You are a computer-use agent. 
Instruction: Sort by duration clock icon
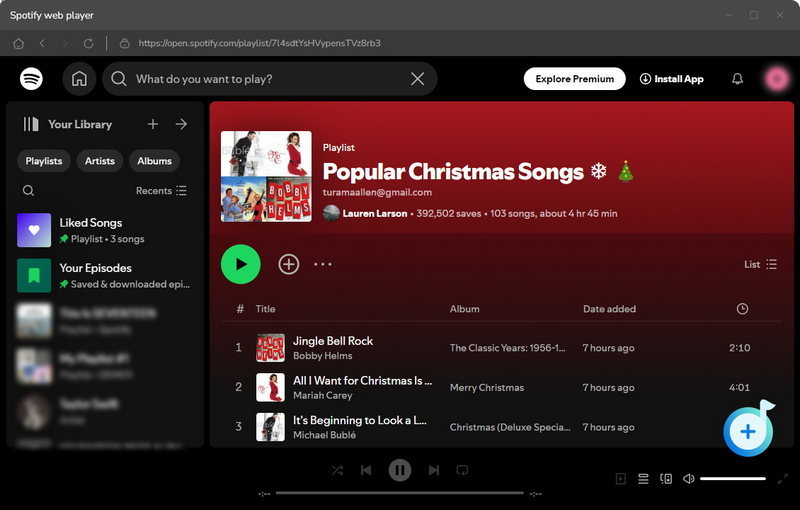point(742,309)
